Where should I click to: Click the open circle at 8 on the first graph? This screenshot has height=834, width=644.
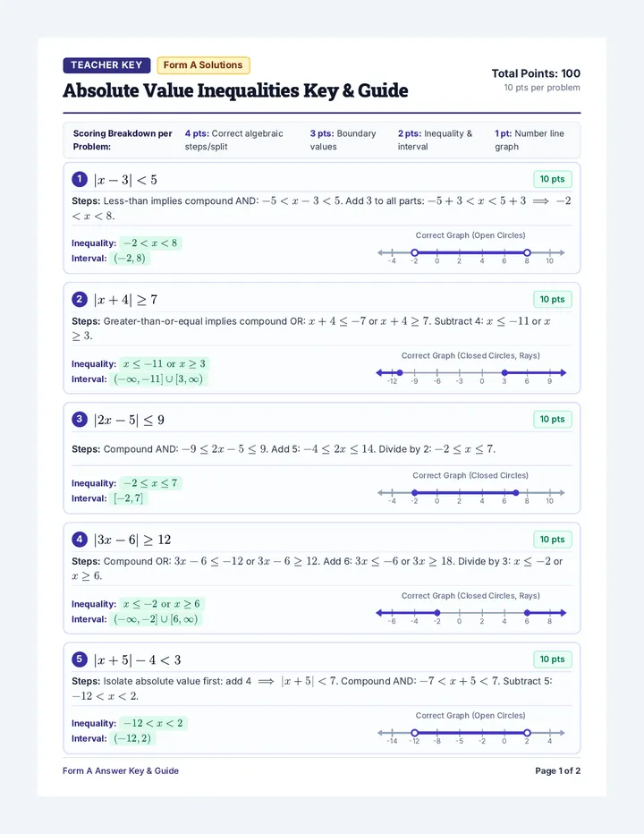pyautogui.click(x=527, y=252)
